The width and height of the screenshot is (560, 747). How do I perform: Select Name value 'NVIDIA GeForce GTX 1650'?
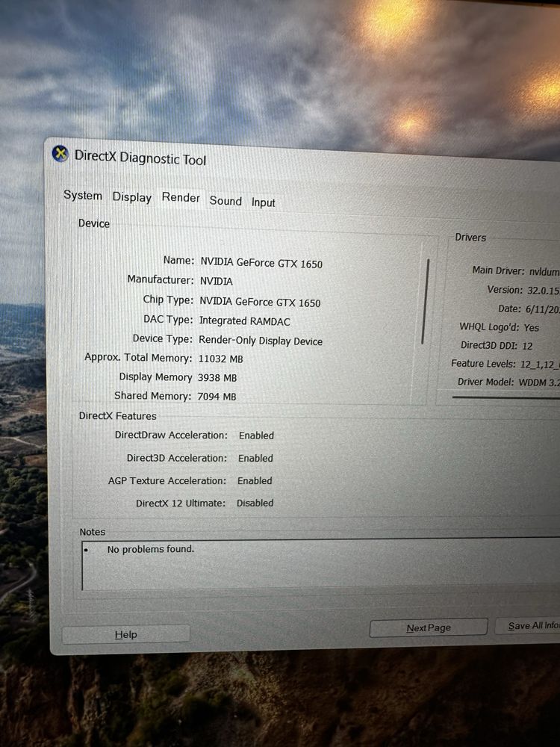pos(261,263)
